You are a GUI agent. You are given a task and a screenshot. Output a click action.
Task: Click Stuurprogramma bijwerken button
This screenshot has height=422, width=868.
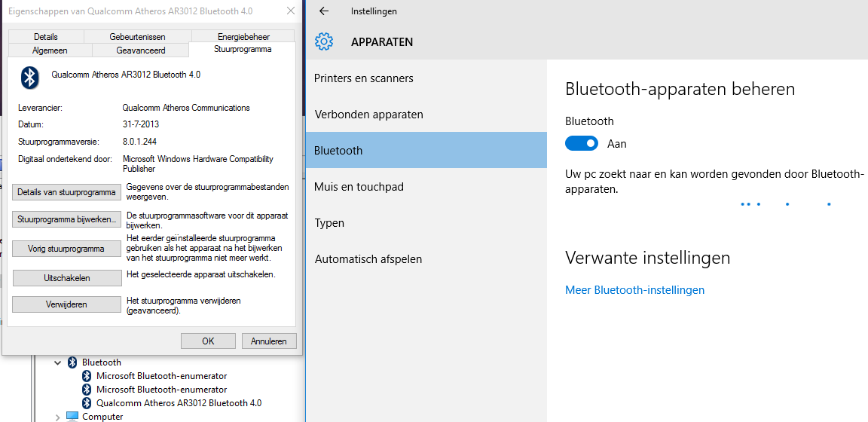click(66, 219)
